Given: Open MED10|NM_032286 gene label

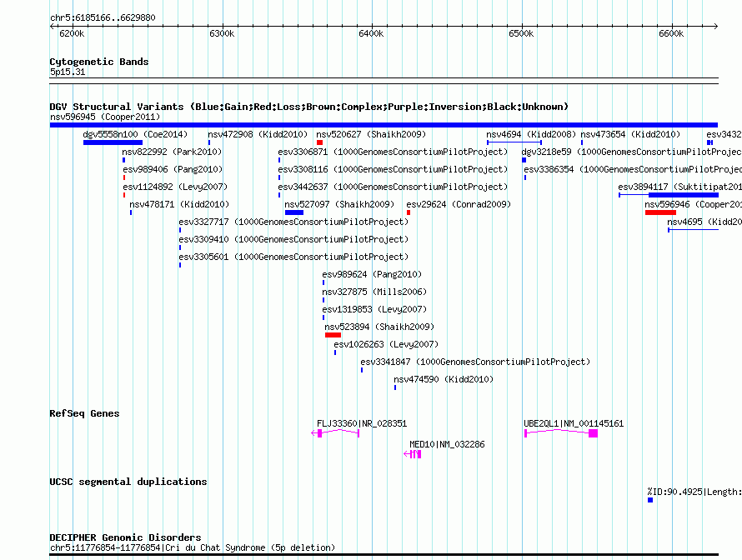Looking at the screenshot, I should click(447, 445).
